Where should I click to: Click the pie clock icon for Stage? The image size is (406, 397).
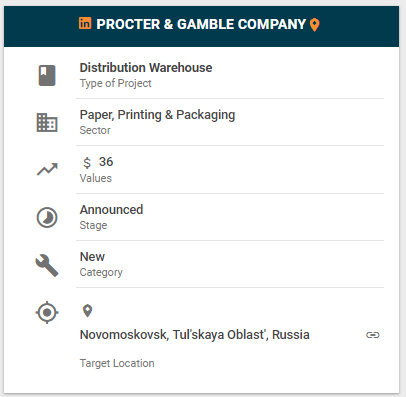point(47,217)
